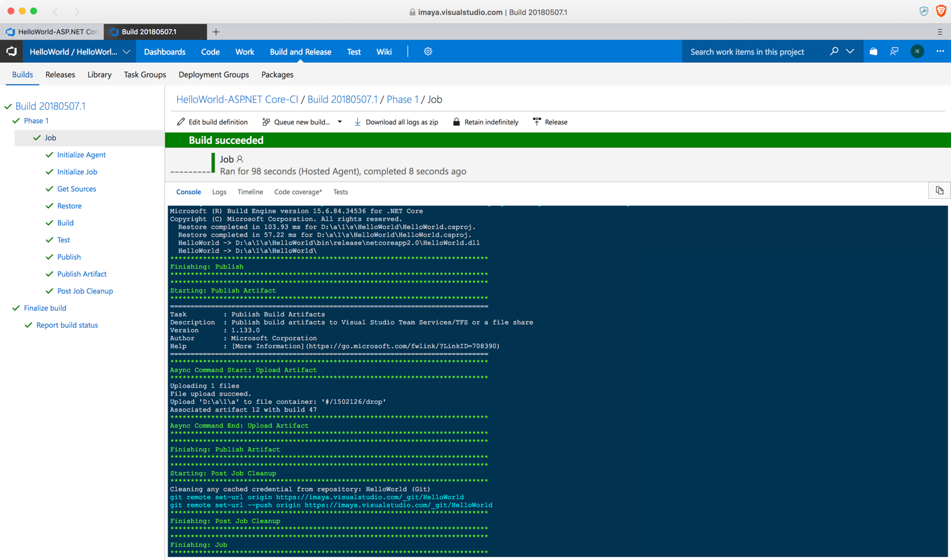The height and width of the screenshot is (560, 951).
Task: Go back using browser back arrow
Action: (55, 11)
